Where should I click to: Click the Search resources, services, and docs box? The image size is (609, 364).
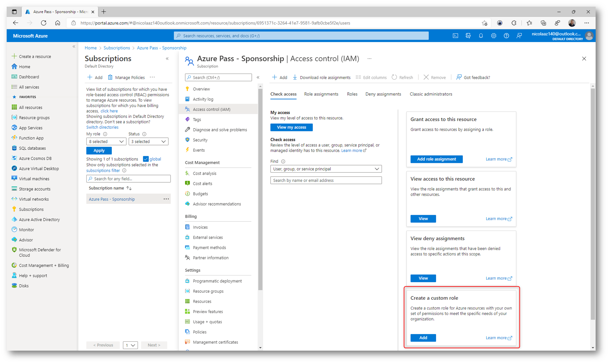point(301,36)
